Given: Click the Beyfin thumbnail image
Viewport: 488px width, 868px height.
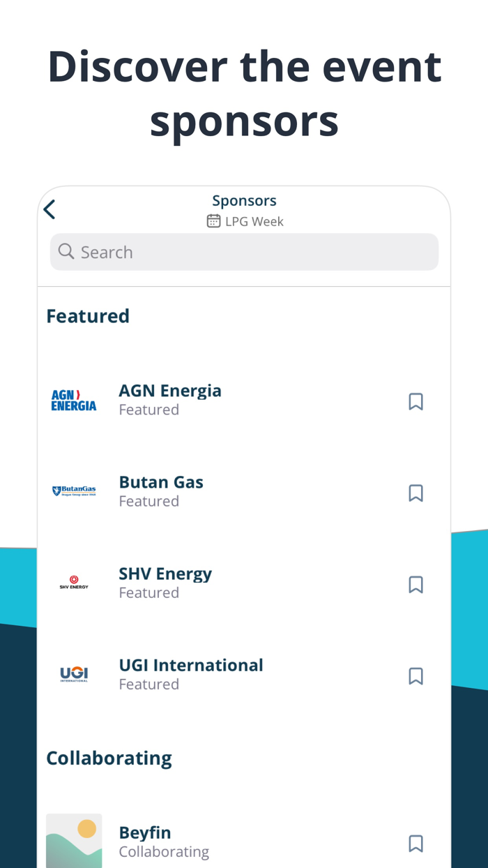Looking at the screenshot, I should [74, 840].
